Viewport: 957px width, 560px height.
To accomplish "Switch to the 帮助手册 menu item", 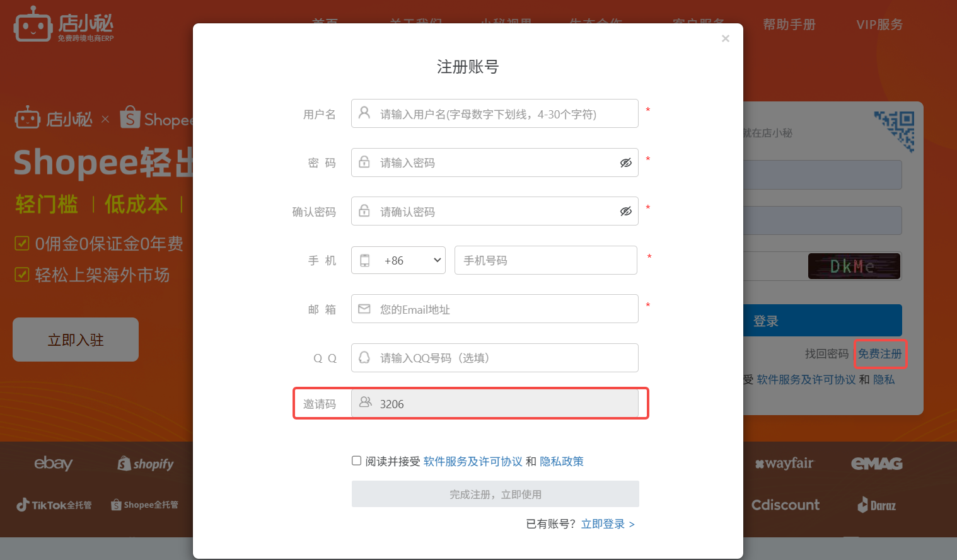I will point(789,25).
